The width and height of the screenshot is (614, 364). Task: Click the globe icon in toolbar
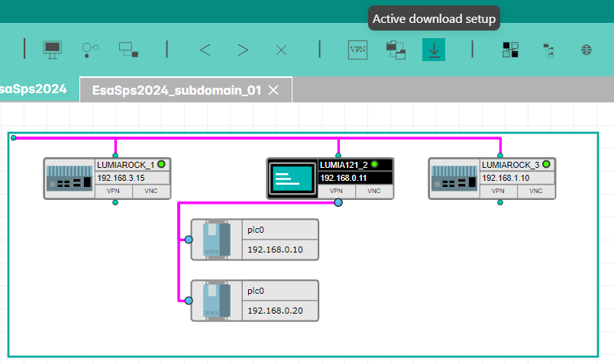point(587,50)
